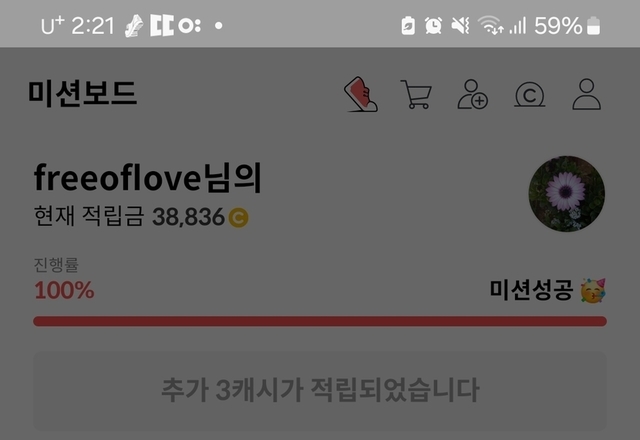Tap the alarm clock status bar icon
Viewport: 640px width, 440px height.
pos(433,26)
